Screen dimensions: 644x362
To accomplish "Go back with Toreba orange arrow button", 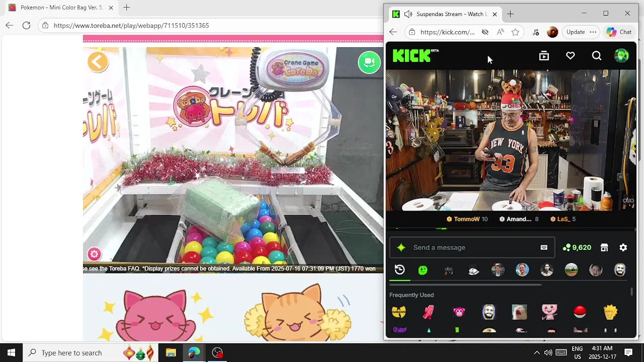I will pos(98,62).
